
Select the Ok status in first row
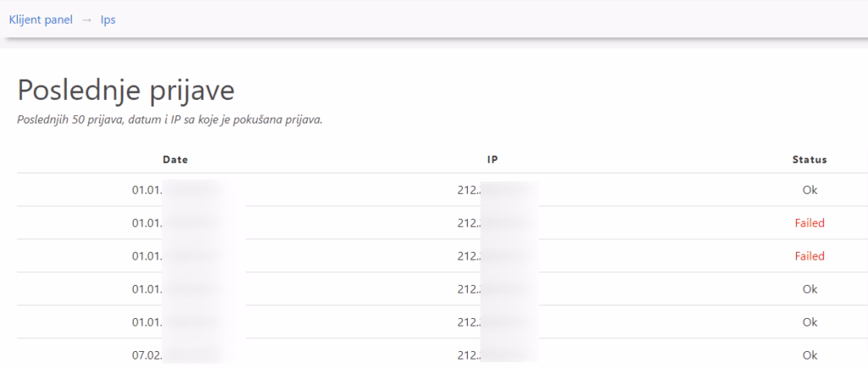click(810, 190)
